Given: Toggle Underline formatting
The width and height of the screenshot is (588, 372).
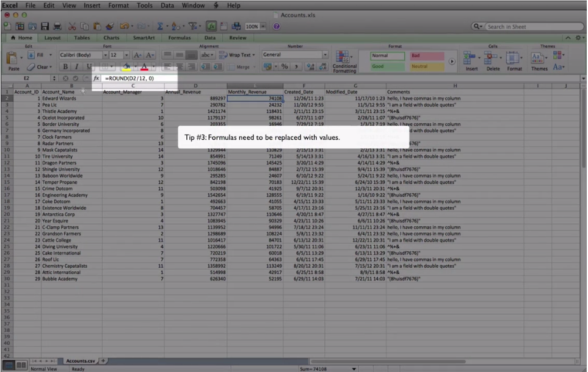Looking at the screenshot, I should click(89, 66).
